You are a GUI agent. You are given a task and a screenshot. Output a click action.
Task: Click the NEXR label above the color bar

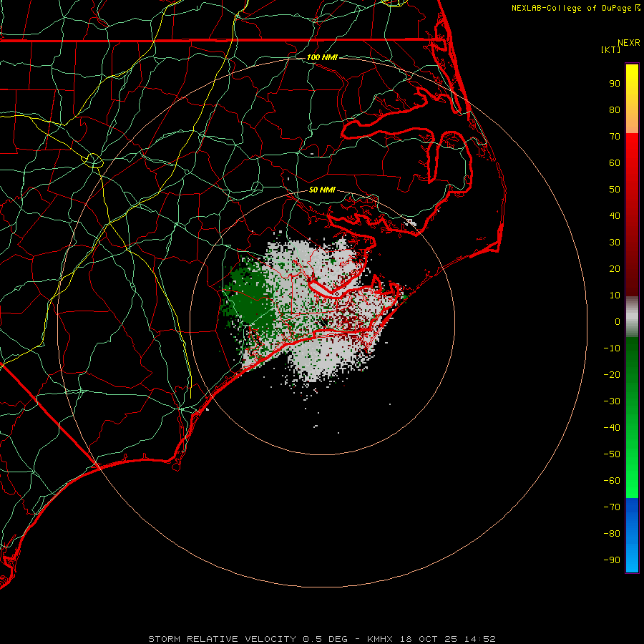coord(629,43)
